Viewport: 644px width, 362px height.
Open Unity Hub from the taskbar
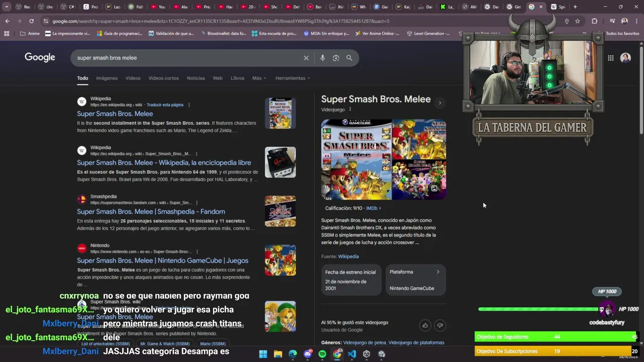click(366, 354)
